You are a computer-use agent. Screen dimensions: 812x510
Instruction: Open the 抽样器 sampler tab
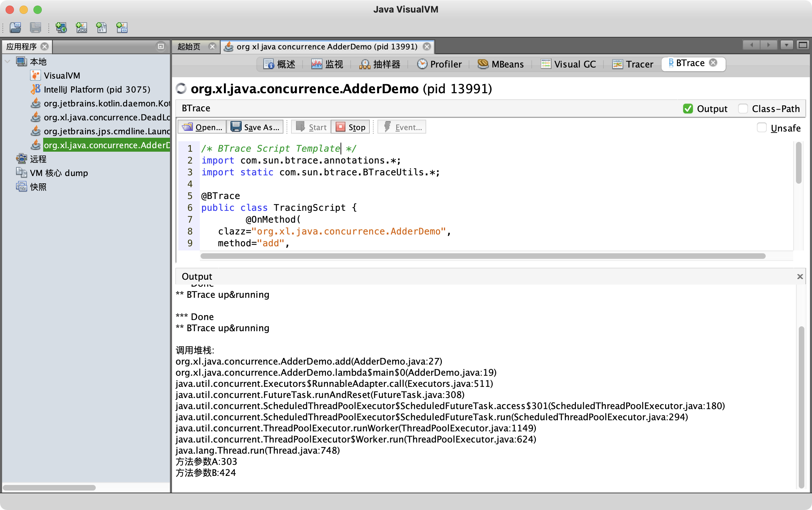pyautogui.click(x=380, y=64)
